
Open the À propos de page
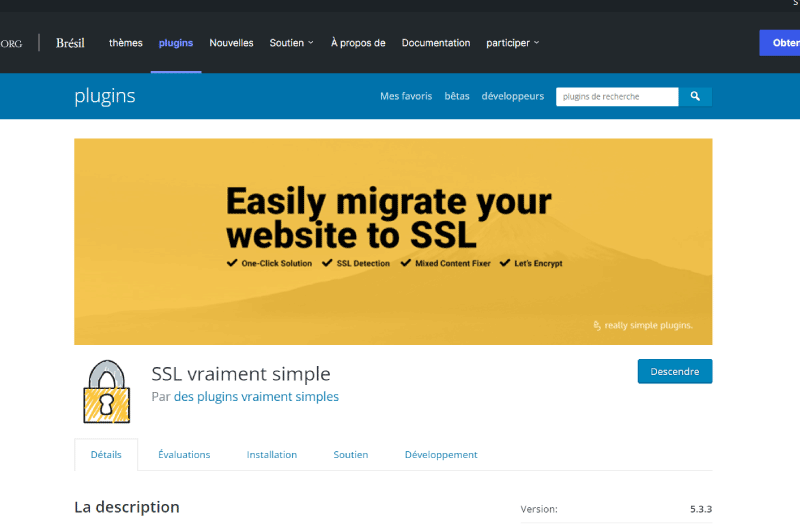click(358, 43)
